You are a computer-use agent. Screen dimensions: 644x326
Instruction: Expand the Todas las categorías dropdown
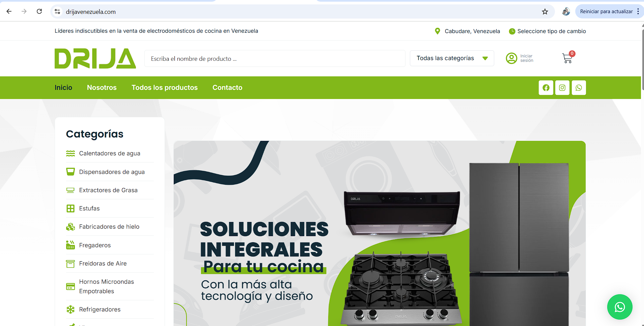452,58
